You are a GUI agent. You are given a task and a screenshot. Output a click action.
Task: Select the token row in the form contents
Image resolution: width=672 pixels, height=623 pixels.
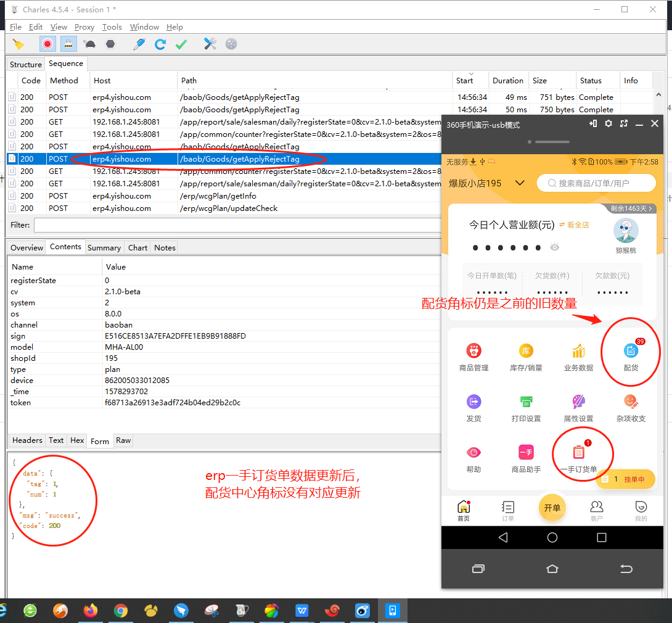[x=224, y=403]
